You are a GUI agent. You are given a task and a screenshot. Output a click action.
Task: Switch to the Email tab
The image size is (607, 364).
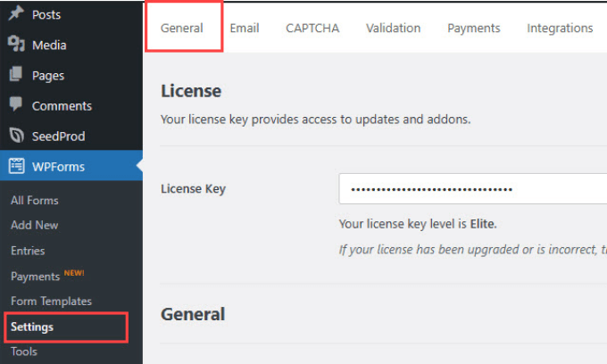coord(245,28)
